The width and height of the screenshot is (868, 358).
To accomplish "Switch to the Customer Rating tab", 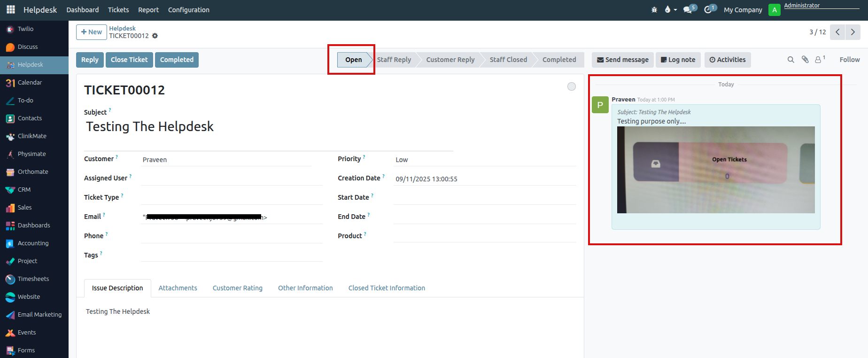I will tap(237, 288).
